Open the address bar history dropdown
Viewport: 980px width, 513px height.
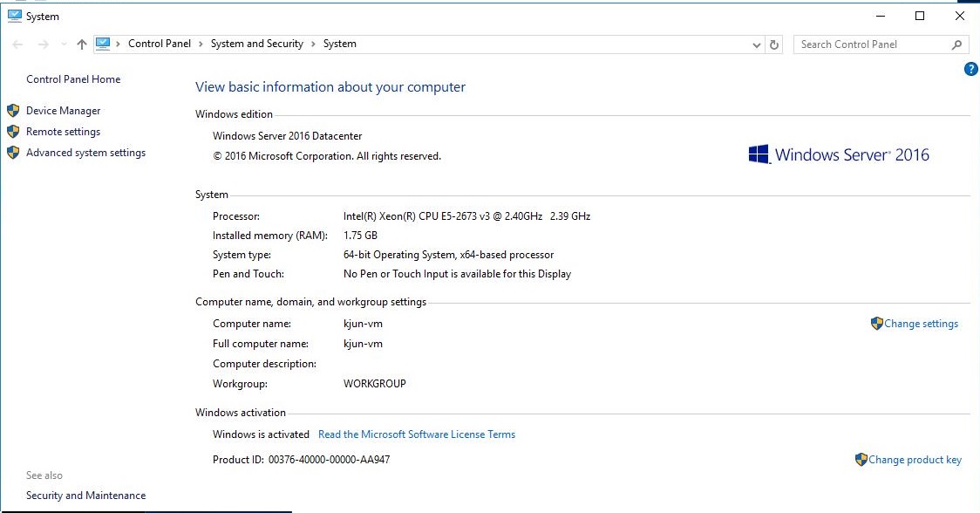click(x=756, y=44)
